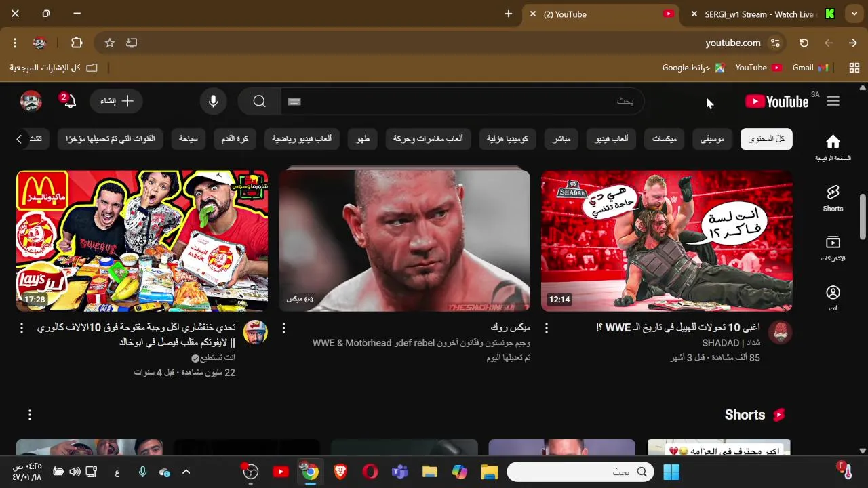The image size is (868, 488).
Task: Open Brave browser from the taskbar
Action: (x=340, y=472)
